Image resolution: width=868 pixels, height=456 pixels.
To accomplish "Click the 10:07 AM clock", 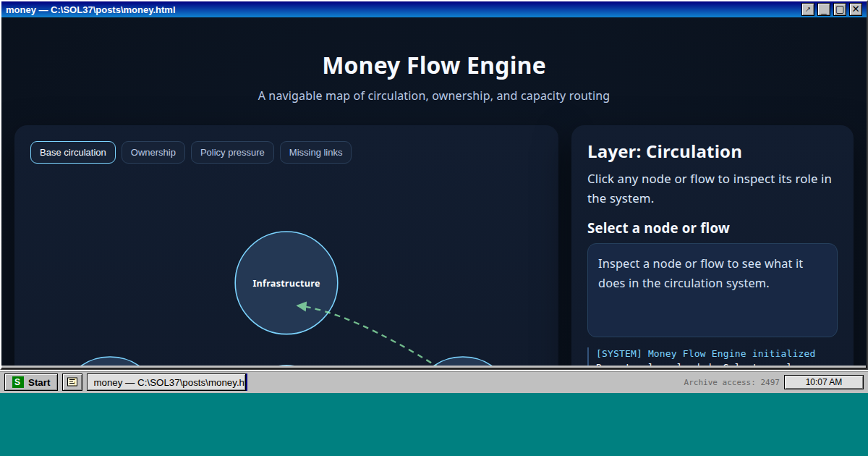I will [823, 382].
